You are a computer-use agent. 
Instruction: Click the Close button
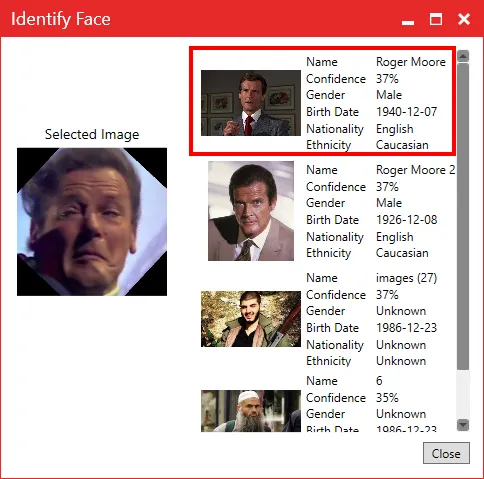click(446, 453)
